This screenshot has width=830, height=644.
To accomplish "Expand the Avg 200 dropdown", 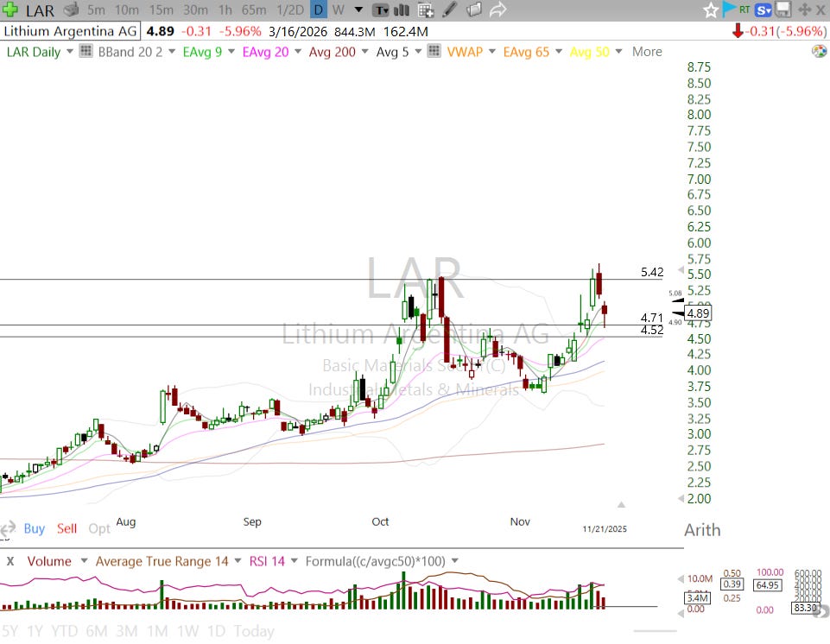I will (364, 51).
